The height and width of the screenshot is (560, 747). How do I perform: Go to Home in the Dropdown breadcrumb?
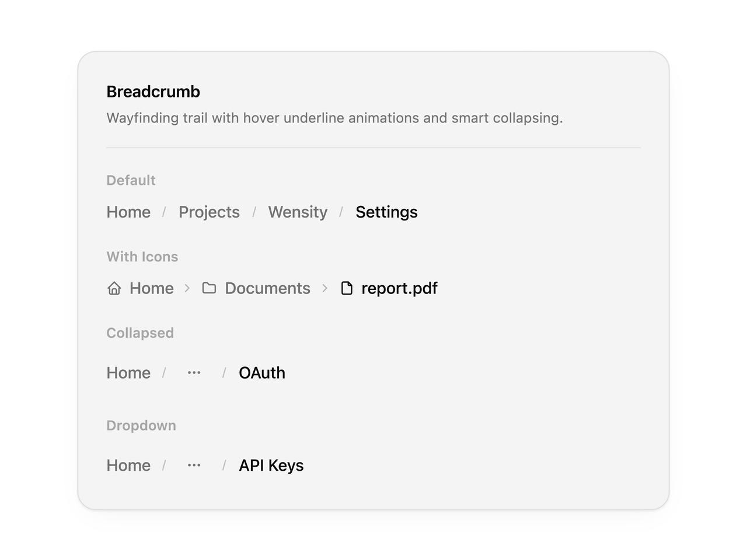(128, 466)
